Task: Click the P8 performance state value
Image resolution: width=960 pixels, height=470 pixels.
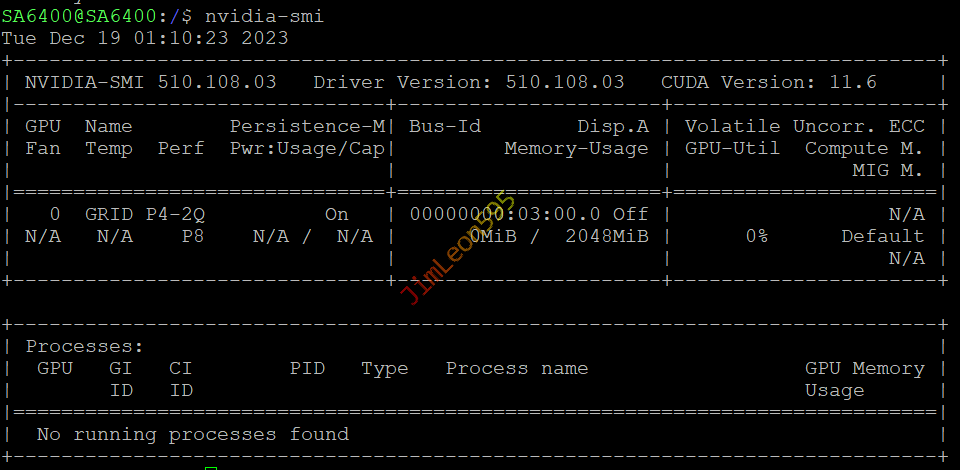Action: click(x=193, y=236)
